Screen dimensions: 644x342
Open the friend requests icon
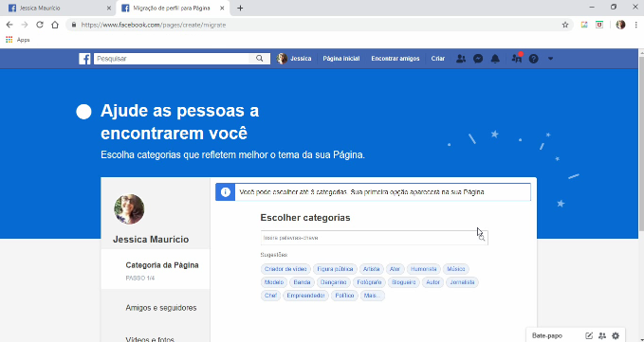tap(461, 59)
